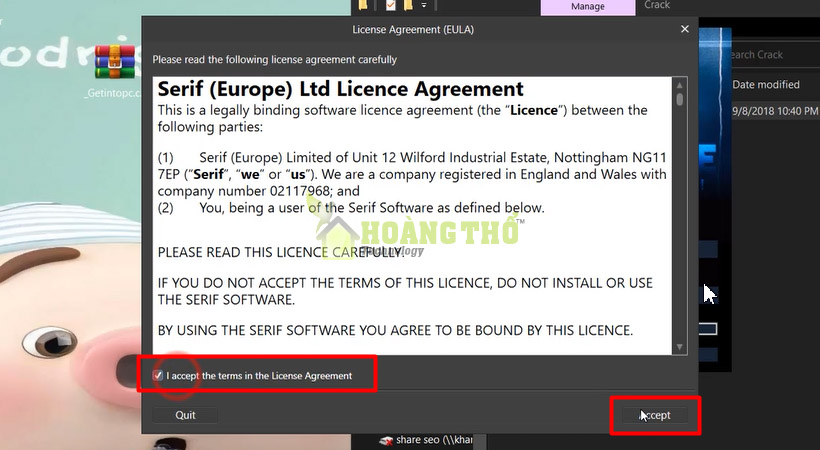Click the license text scrollbar up arrow
Viewport: 820px width, 450px height.
[x=679, y=85]
